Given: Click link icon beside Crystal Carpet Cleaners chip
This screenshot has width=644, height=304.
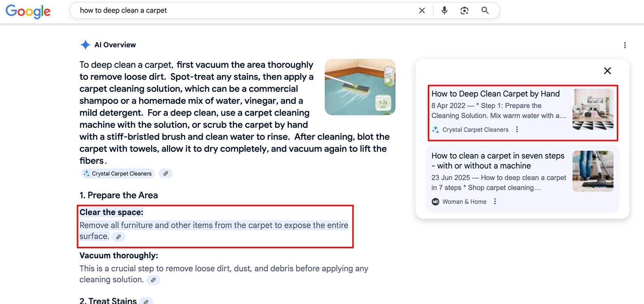Looking at the screenshot, I should (x=166, y=174).
